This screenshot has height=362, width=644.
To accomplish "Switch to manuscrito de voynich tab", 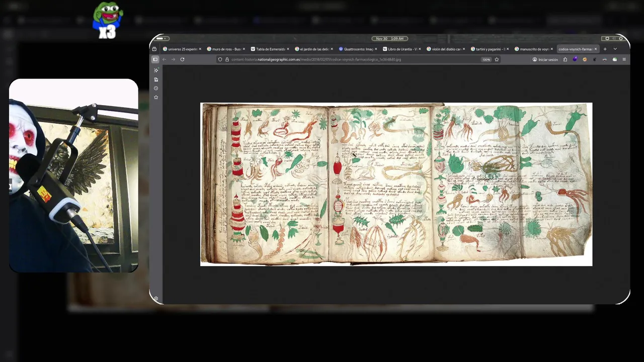I will click(533, 49).
